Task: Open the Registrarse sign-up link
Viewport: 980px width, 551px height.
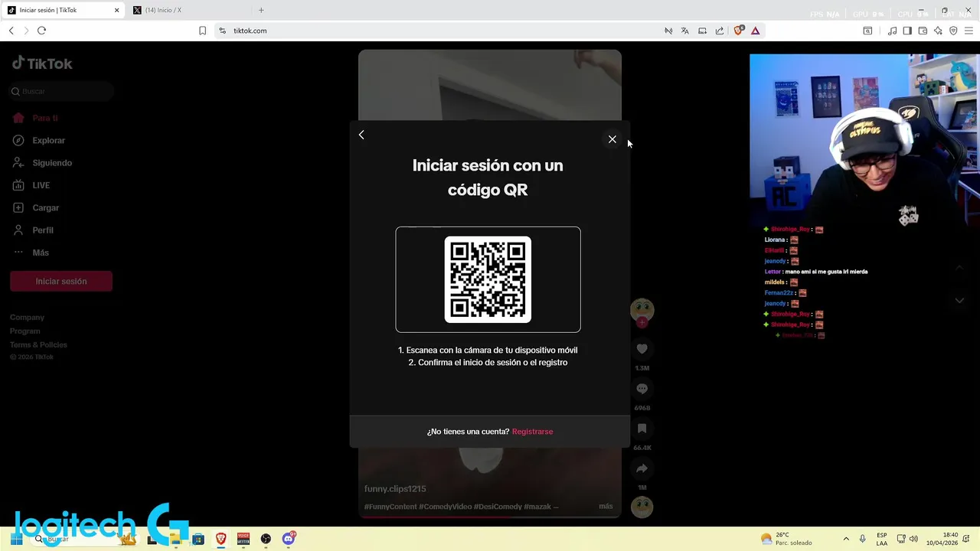Action: (x=532, y=432)
